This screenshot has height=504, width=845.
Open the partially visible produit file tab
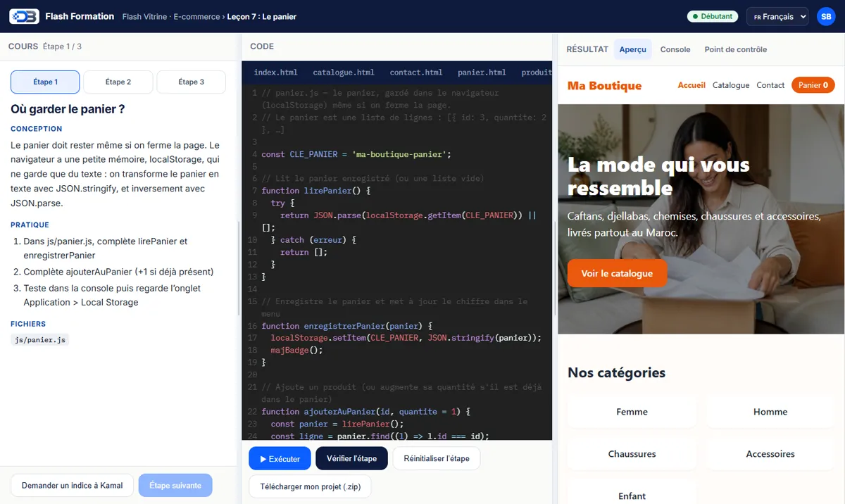536,72
